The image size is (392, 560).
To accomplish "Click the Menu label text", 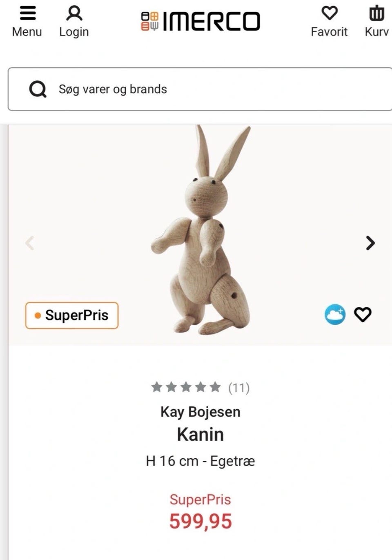I will [27, 32].
